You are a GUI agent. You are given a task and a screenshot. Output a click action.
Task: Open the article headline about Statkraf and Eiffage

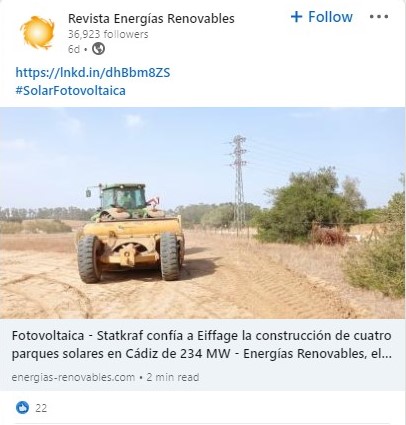(x=201, y=345)
